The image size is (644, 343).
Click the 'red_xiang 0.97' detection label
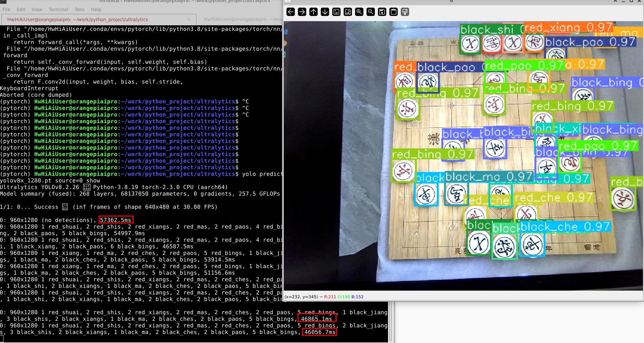point(568,27)
